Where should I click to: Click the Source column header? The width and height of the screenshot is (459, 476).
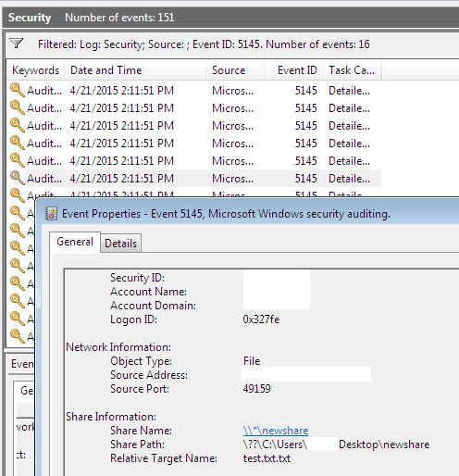[235, 70]
